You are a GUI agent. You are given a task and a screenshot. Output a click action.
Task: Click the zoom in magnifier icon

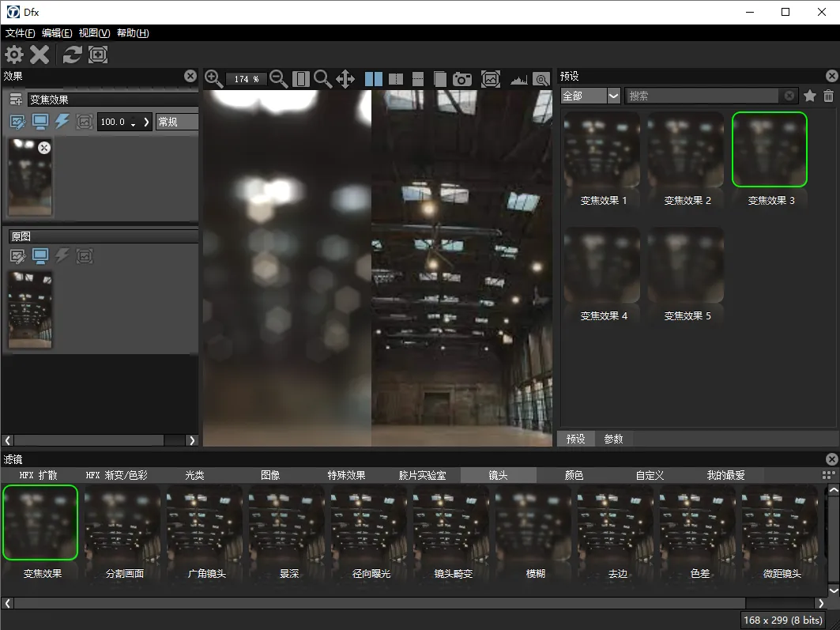pyautogui.click(x=213, y=78)
